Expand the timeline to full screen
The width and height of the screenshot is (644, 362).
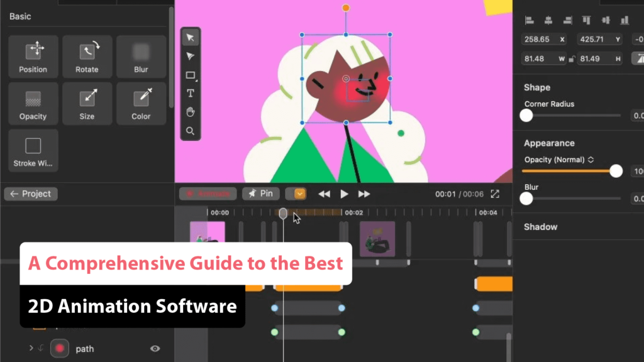pyautogui.click(x=495, y=194)
